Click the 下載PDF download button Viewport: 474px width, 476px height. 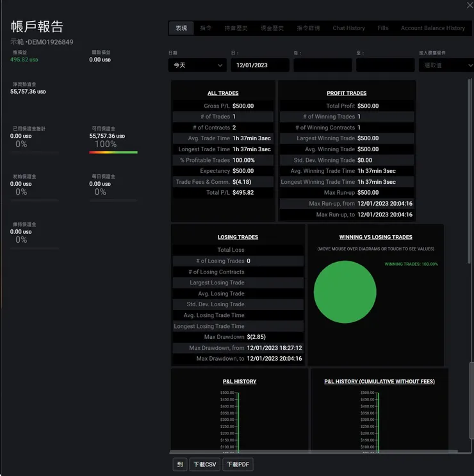[x=238, y=464]
